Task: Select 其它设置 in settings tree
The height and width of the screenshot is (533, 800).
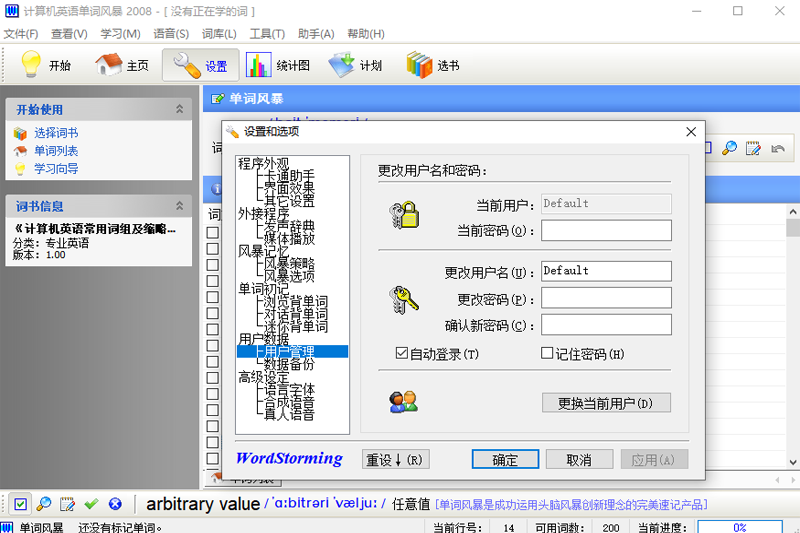Action: point(289,201)
